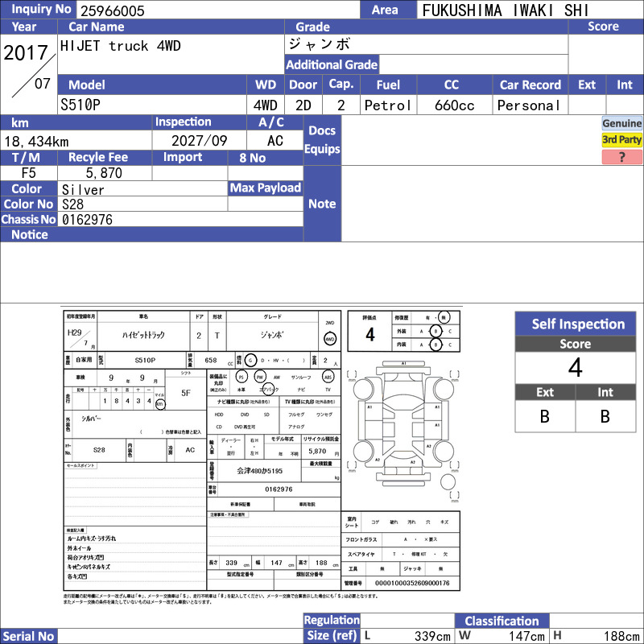Click the car damage diagram
This screenshot has width=644, height=644.
[x=403, y=425]
